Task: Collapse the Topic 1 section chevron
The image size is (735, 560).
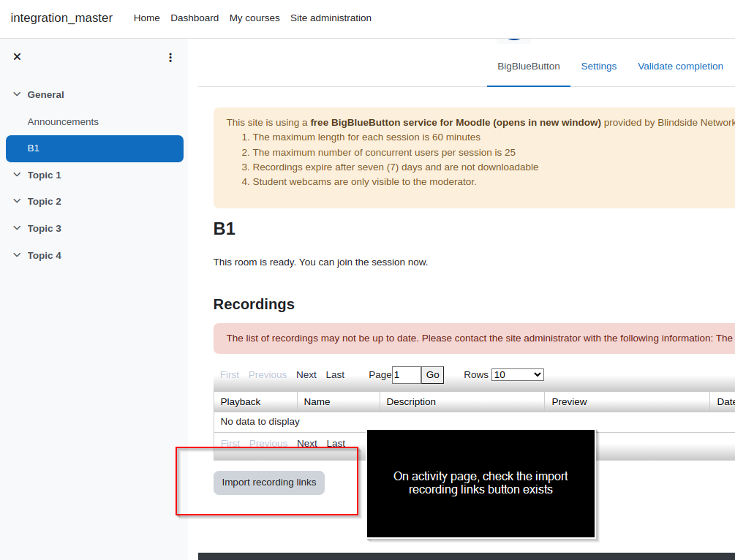Action: 17,175
